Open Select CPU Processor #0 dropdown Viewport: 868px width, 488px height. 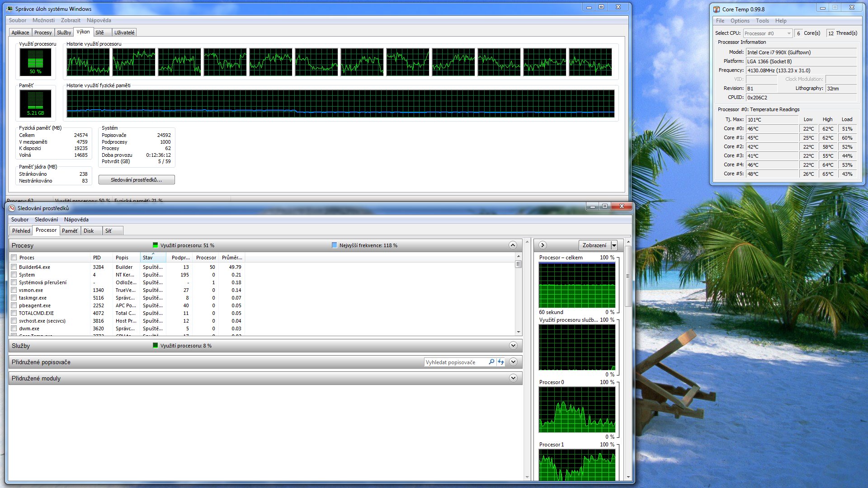point(789,33)
